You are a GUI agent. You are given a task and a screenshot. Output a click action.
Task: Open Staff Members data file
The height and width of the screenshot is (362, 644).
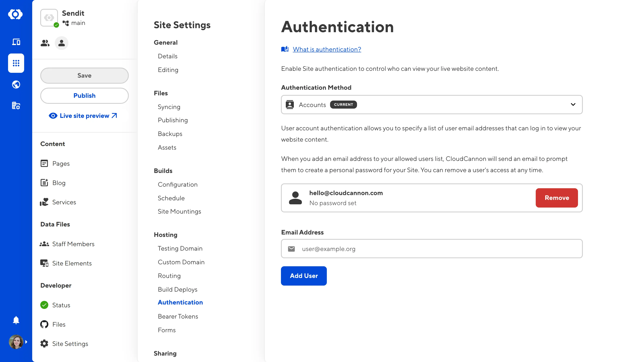coord(73,244)
